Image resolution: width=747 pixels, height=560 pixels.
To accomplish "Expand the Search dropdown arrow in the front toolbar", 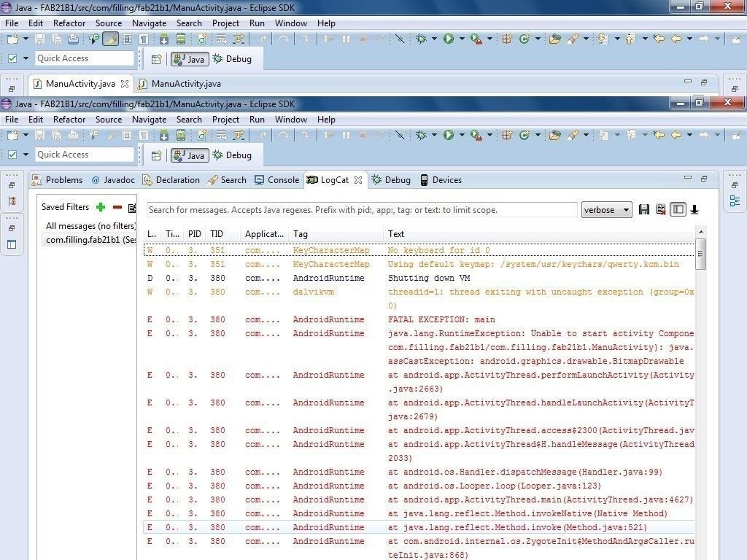I will (586, 135).
